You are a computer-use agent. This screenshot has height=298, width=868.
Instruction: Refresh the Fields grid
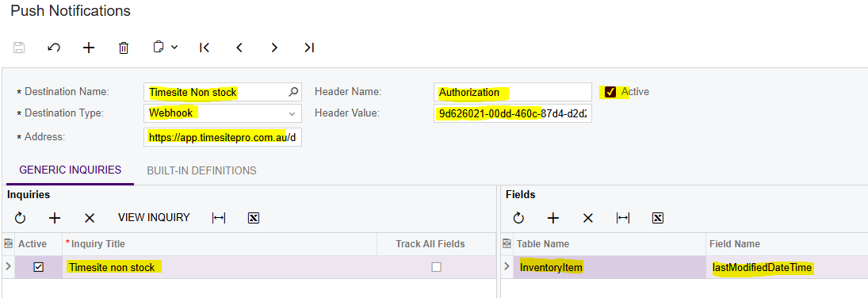pyautogui.click(x=518, y=218)
